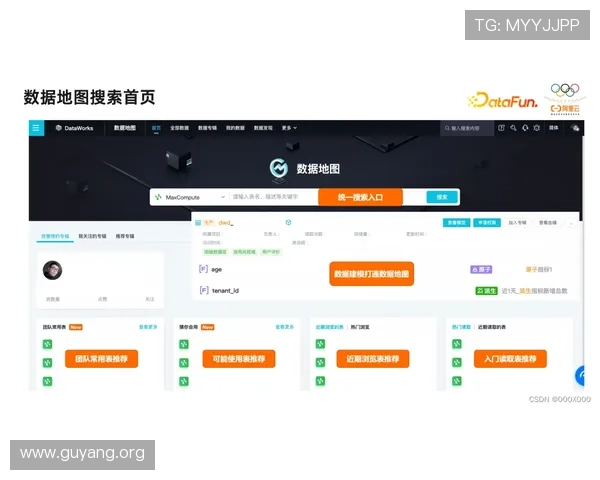Click second table icon under 猜你会用
This screenshot has width=600, height=480.
184,362
